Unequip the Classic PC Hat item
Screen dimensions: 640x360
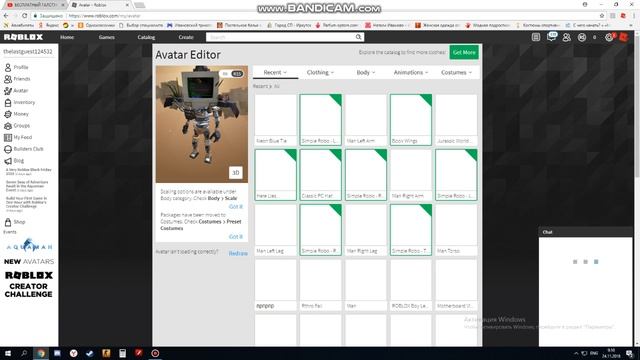coord(320,175)
